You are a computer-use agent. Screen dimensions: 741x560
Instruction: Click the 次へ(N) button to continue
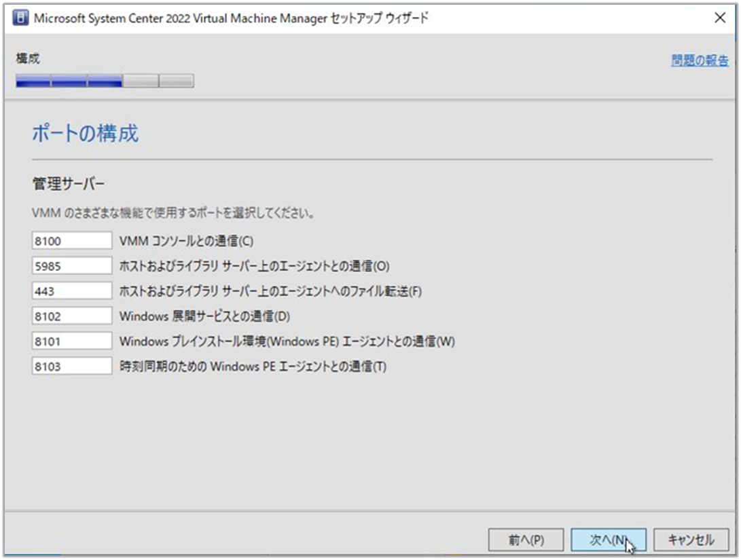pos(608,539)
